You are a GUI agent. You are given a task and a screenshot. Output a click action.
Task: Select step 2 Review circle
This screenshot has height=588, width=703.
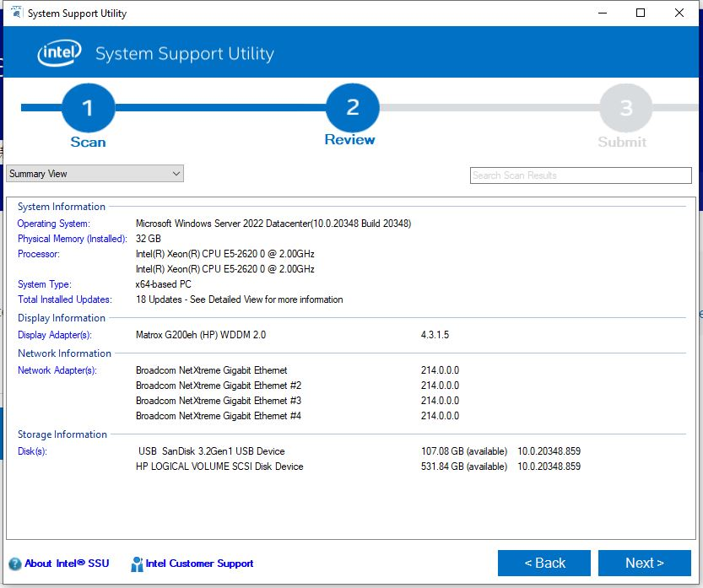(x=353, y=108)
